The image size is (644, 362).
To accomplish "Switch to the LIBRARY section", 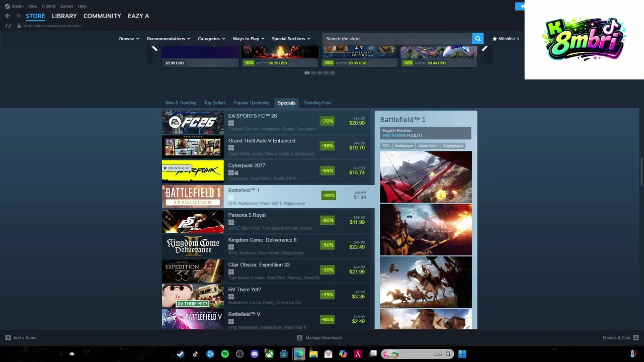I will [64, 16].
